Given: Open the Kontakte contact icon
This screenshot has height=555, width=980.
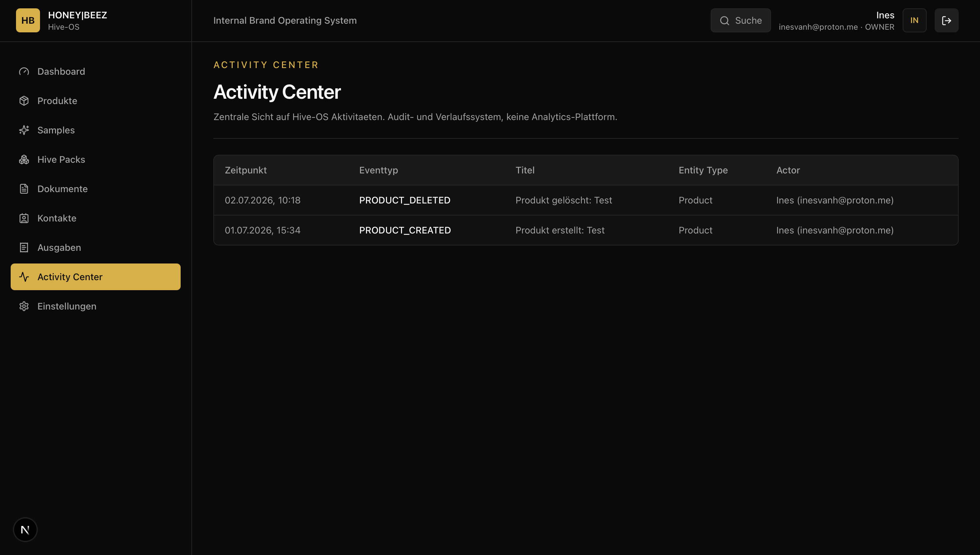Looking at the screenshot, I should [24, 218].
